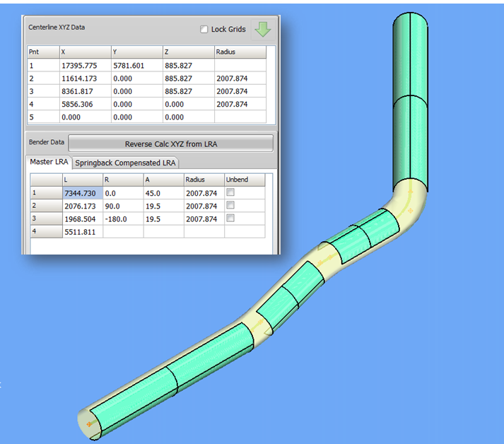Select the L cell with 5511.811
504x444 pixels.
click(81, 231)
